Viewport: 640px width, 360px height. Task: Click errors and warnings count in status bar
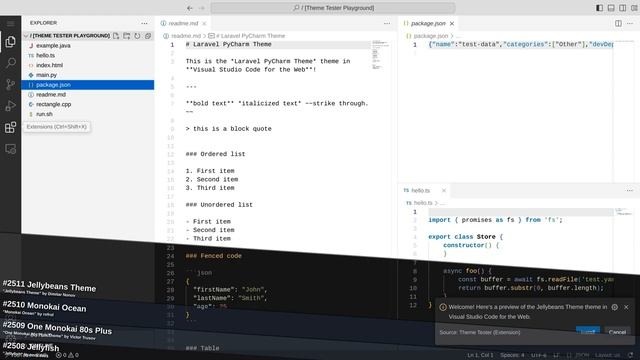pyautogui.click(x=67, y=355)
